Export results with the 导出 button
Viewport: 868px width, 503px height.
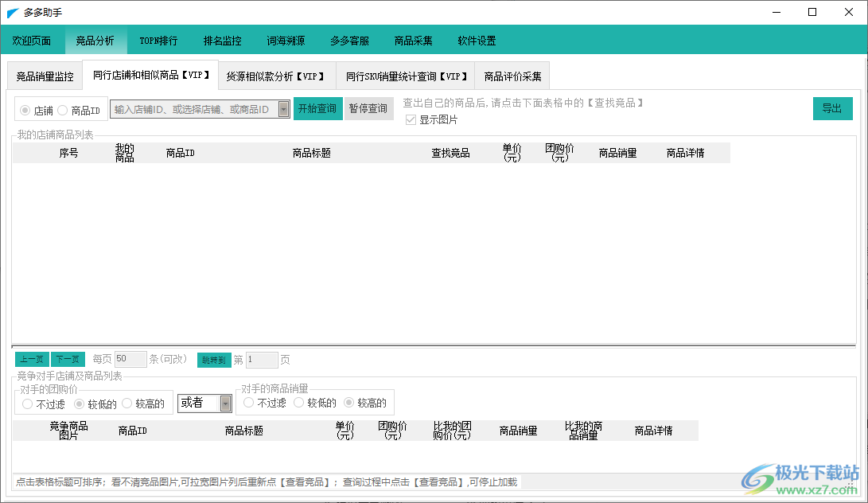tap(832, 108)
